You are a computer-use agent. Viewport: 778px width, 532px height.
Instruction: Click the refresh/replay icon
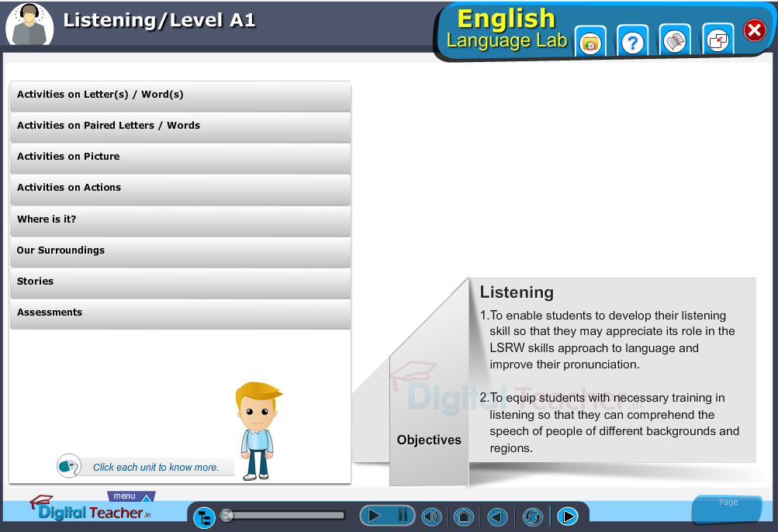[533, 516]
